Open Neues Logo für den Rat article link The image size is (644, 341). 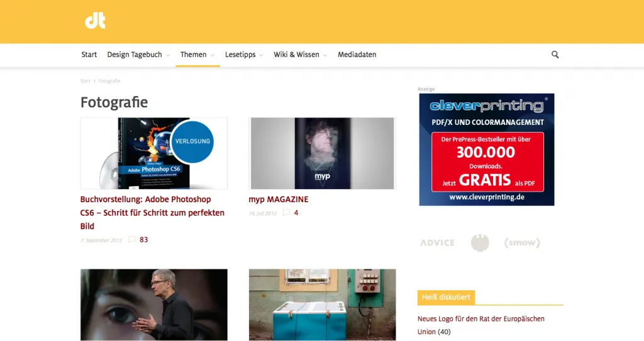(x=481, y=325)
